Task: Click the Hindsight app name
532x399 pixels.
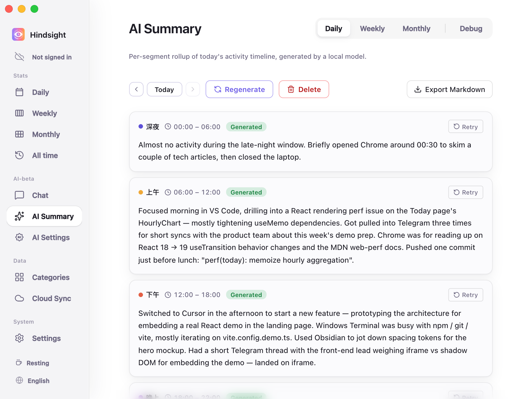Action: (48, 35)
